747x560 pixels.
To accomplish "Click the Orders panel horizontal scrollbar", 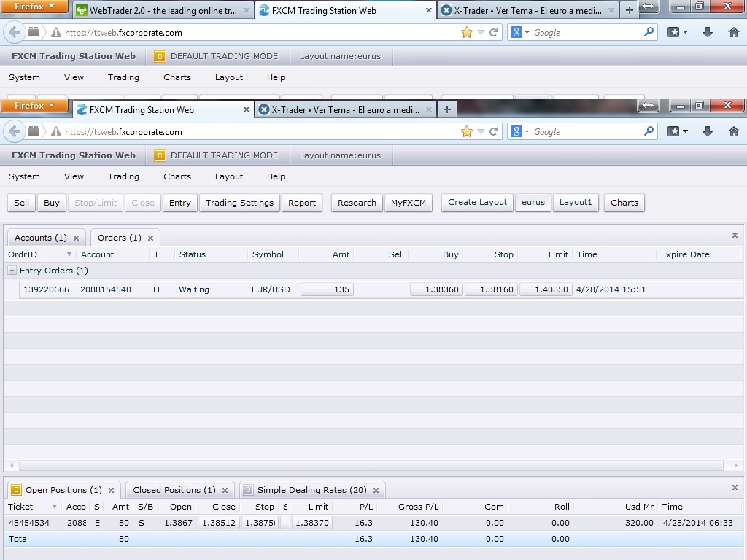I will click(x=372, y=465).
